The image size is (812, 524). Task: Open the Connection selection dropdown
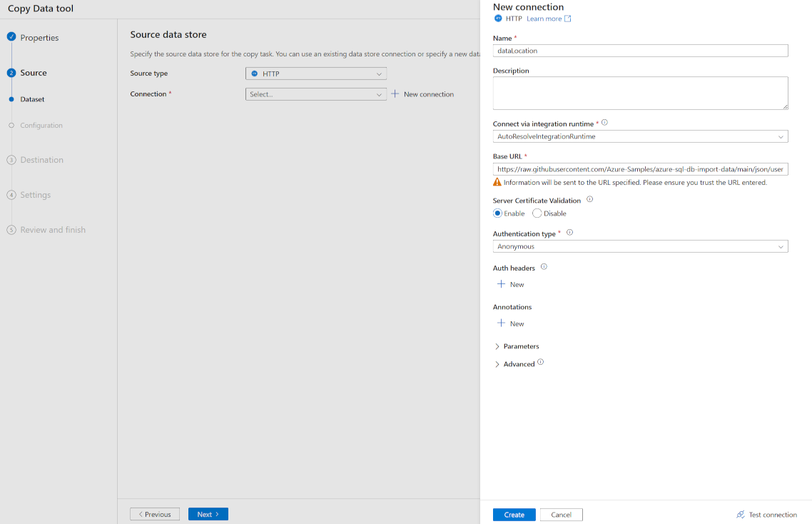pos(316,94)
